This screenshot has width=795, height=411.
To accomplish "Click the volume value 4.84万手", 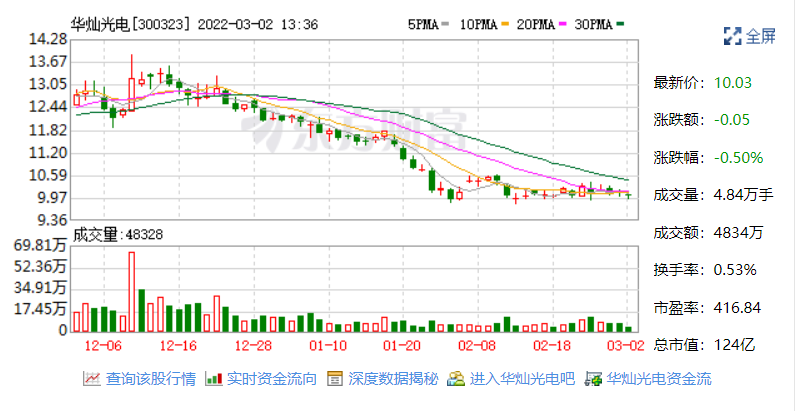I will click(744, 195).
